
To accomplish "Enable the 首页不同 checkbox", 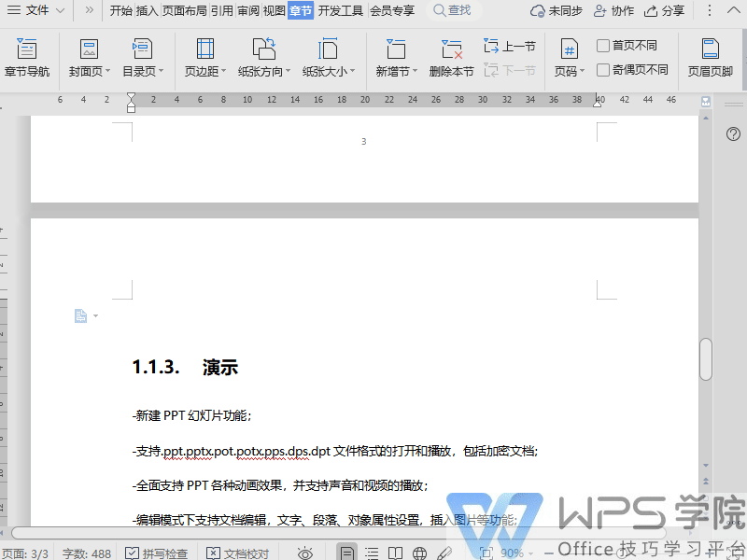I will [603, 46].
